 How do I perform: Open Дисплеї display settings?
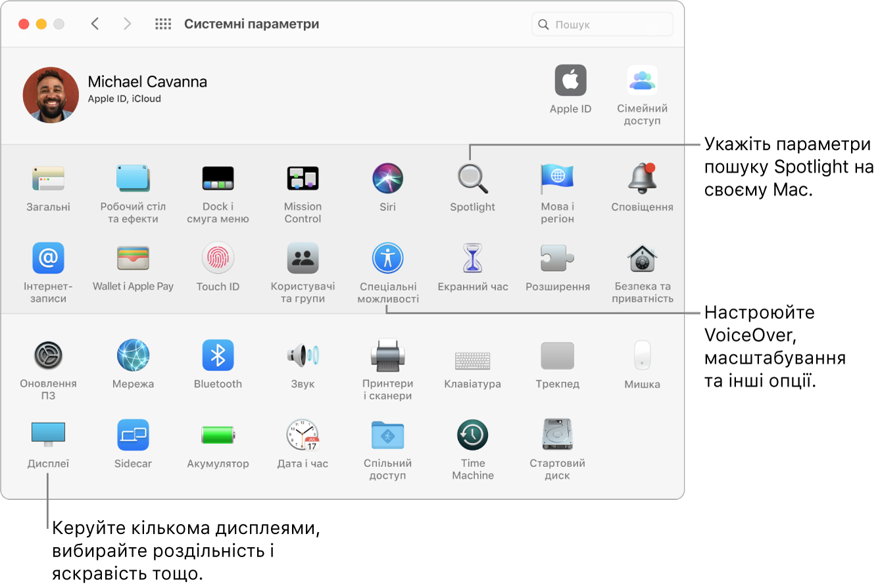coord(48,435)
